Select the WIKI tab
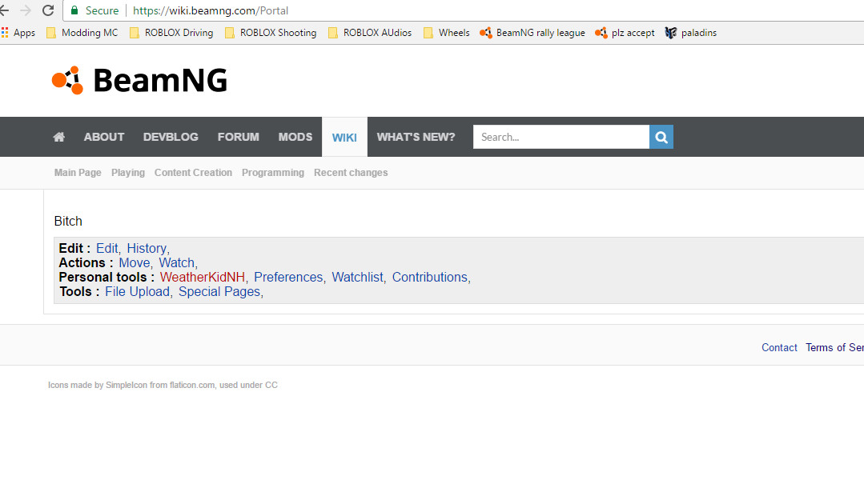The width and height of the screenshot is (864, 504). 344,138
